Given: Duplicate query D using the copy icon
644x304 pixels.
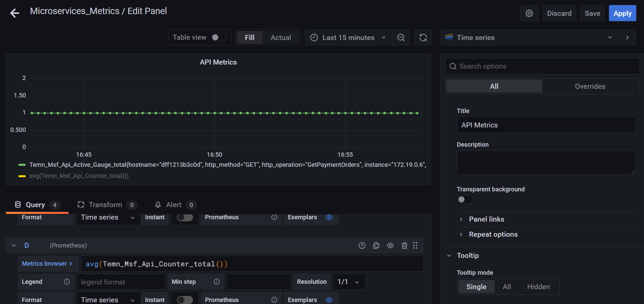Looking at the screenshot, I should (x=376, y=245).
